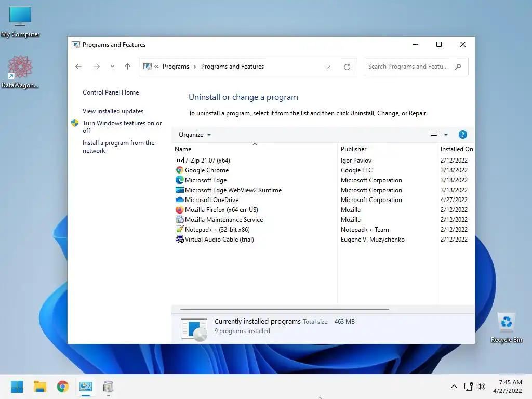Click the Notepad++ icon in program list
This screenshot has height=399, width=532.
click(x=179, y=229)
